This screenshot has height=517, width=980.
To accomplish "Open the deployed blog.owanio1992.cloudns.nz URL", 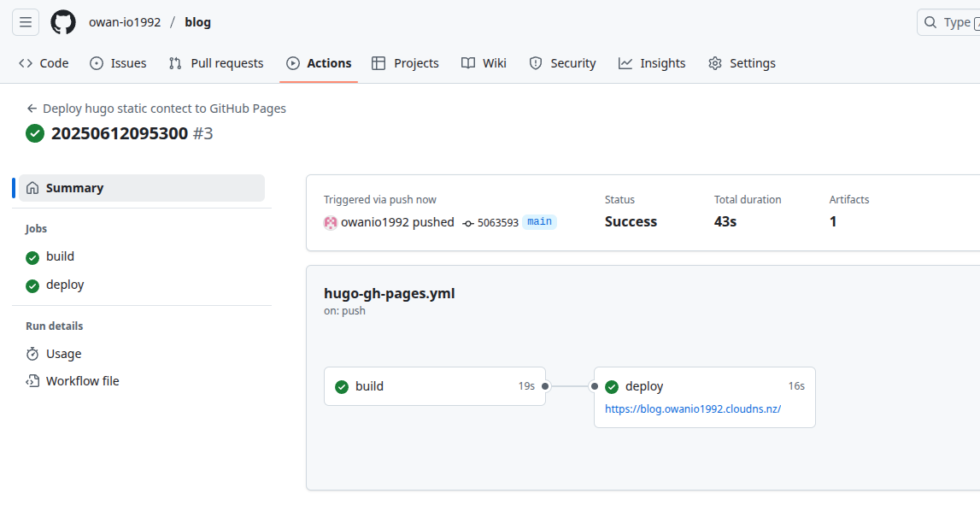I will [693, 408].
